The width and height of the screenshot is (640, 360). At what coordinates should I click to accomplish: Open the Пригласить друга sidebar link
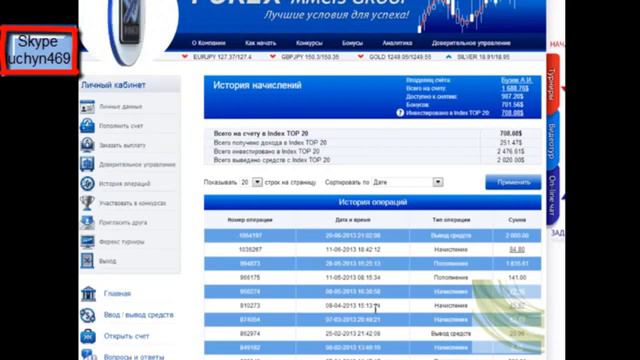123,222
